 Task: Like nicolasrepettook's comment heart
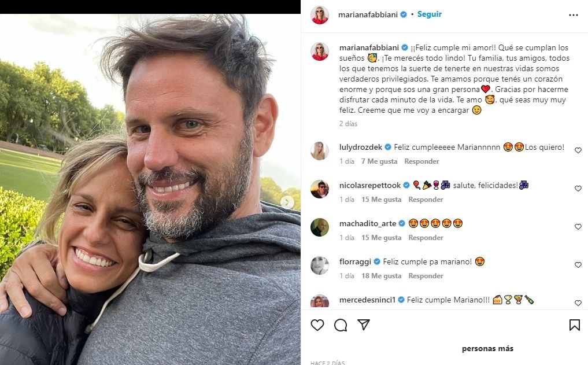[x=578, y=189]
